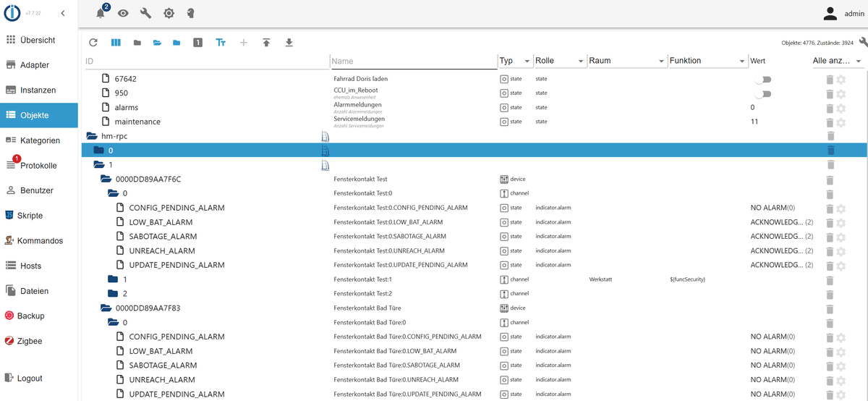868x401 pixels.
Task: Open settings gear for maintenance object
Action: tap(841, 122)
